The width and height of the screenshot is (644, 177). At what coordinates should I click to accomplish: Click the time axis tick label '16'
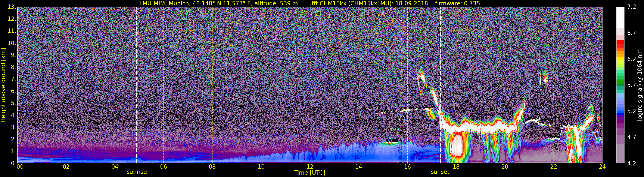tap(407, 167)
